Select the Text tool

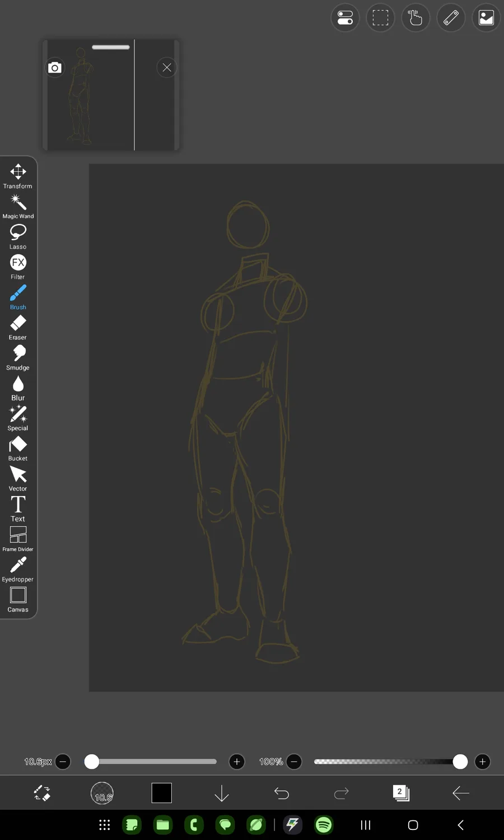[18, 508]
